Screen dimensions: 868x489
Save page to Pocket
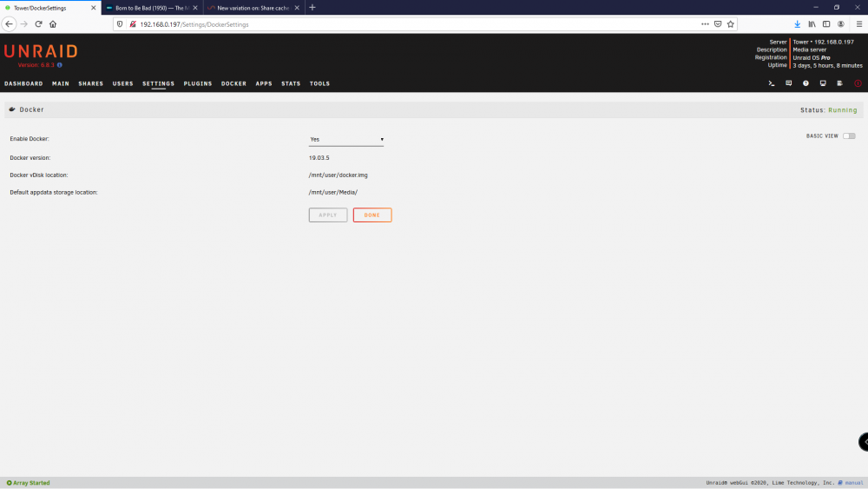point(718,24)
